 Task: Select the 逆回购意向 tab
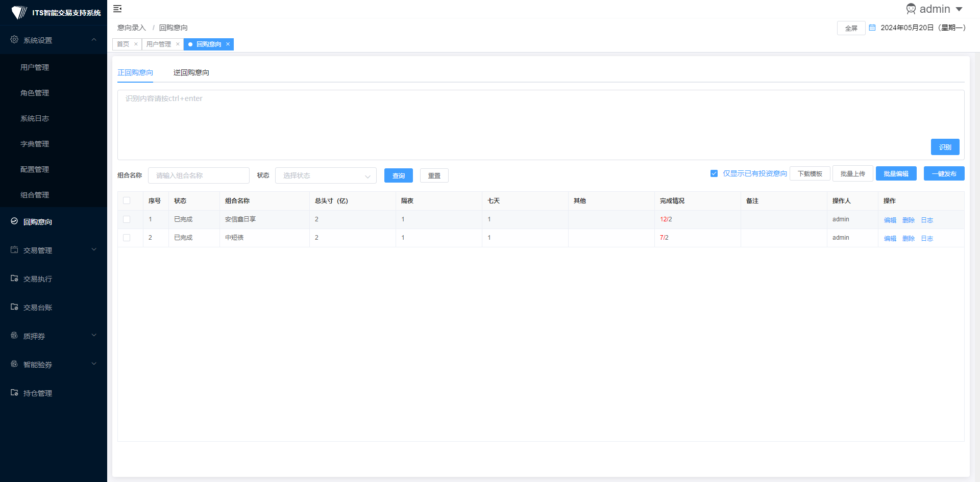(191, 72)
